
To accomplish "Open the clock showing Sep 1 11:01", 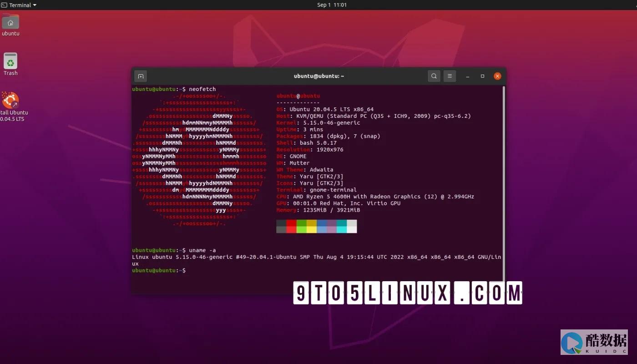I will click(332, 5).
